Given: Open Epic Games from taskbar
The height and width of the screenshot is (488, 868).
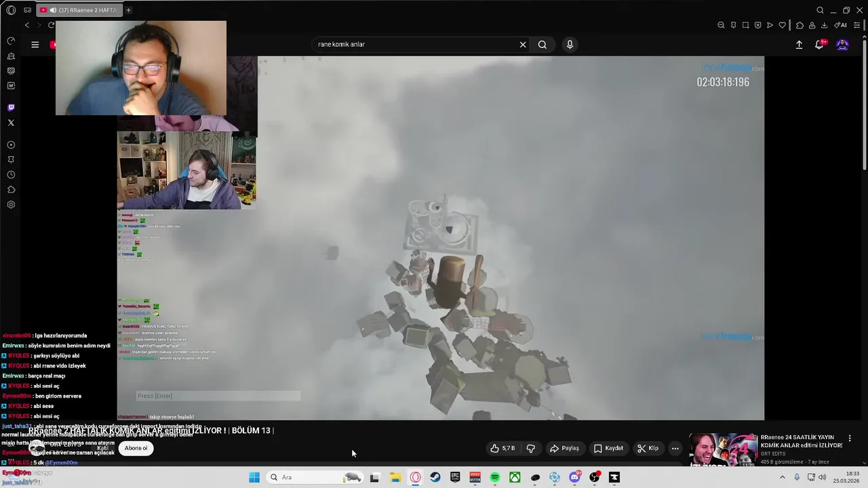Looking at the screenshot, I should point(455,477).
